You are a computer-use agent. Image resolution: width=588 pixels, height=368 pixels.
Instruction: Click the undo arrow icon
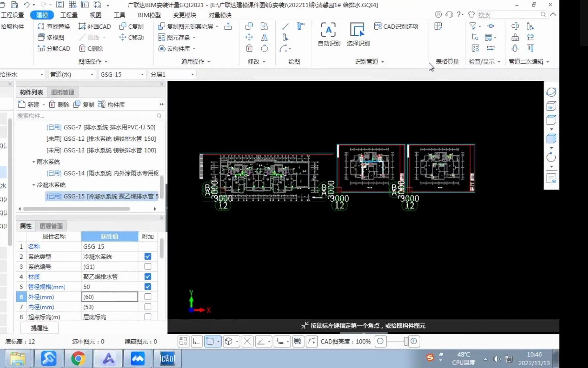27,5
